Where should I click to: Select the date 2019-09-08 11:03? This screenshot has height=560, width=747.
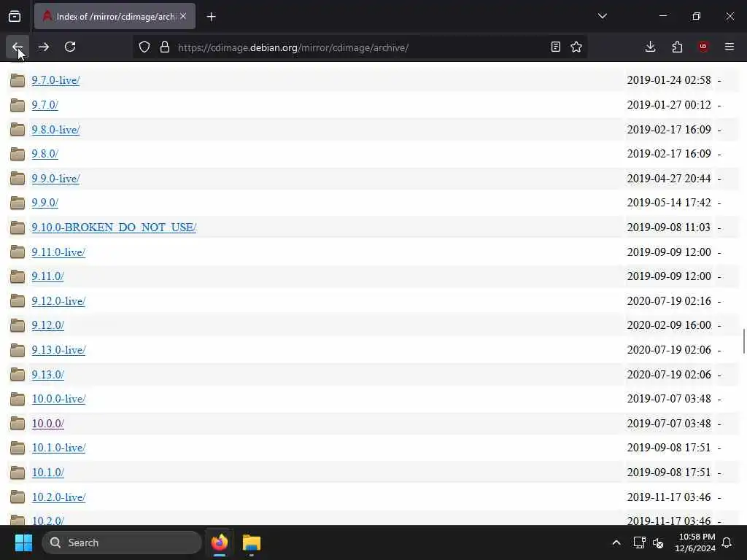click(x=669, y=227)
